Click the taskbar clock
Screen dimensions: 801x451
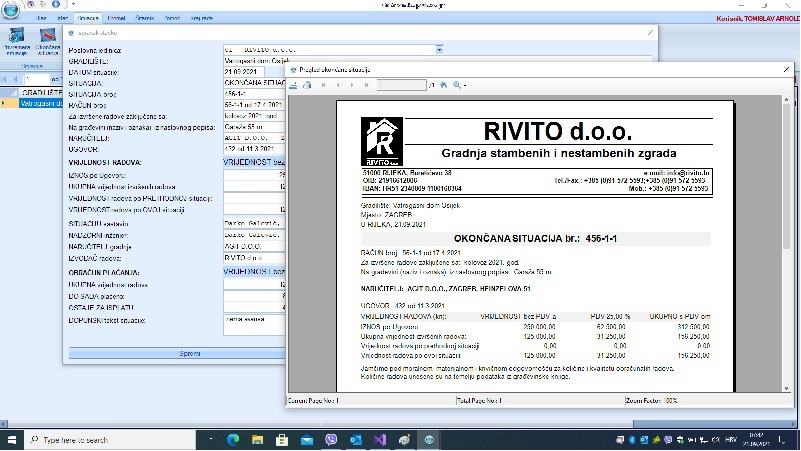pyautogui.click(x=756, y=439)
